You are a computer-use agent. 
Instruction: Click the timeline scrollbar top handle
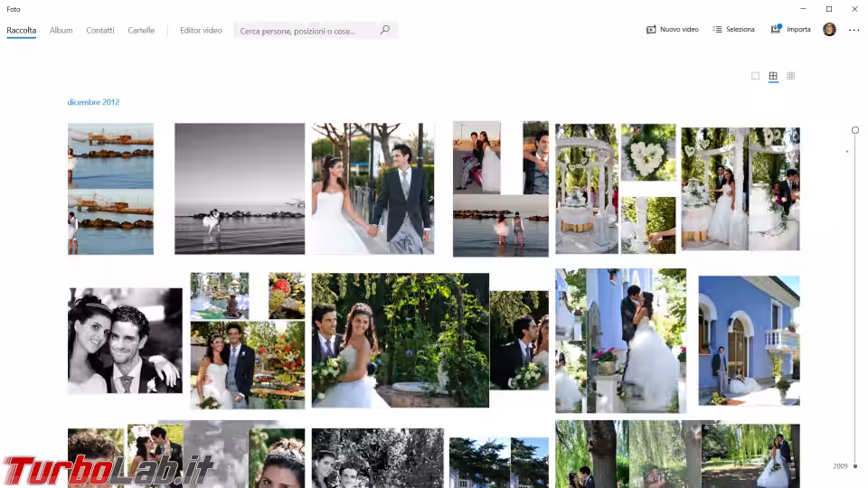855,130
